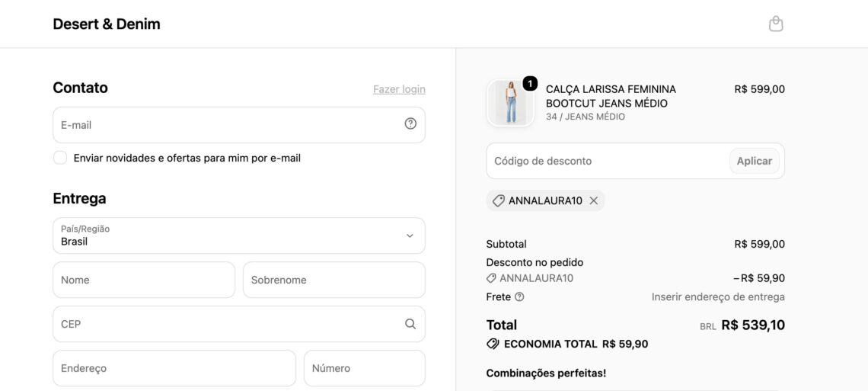868x391 pixels.
Task: Click the e-mail help question mark icon
Action: point(410,124)
